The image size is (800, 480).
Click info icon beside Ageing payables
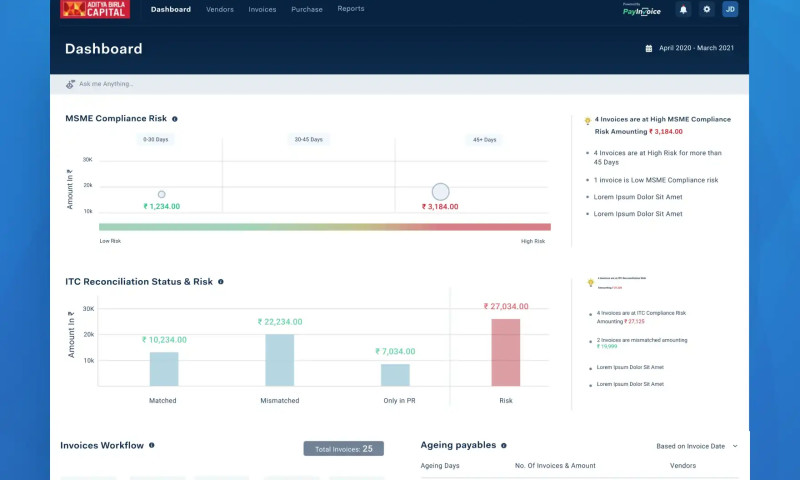coord(504,446)
